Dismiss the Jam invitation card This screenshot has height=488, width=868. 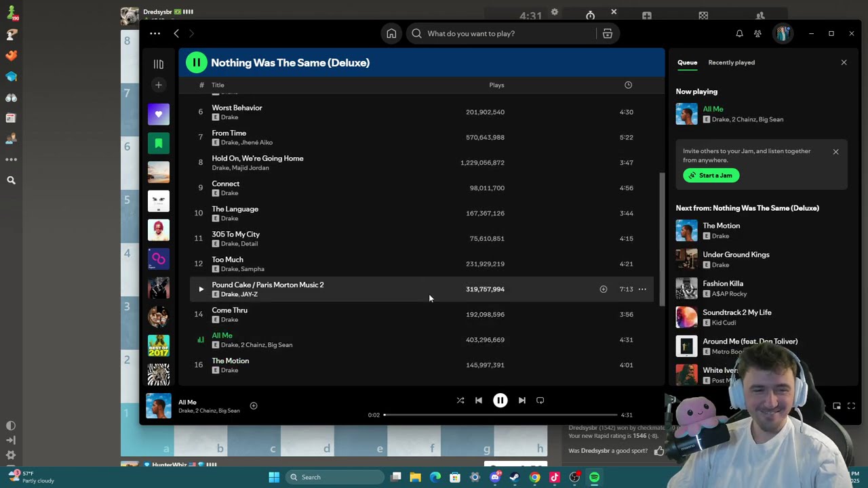coord(835,152)
